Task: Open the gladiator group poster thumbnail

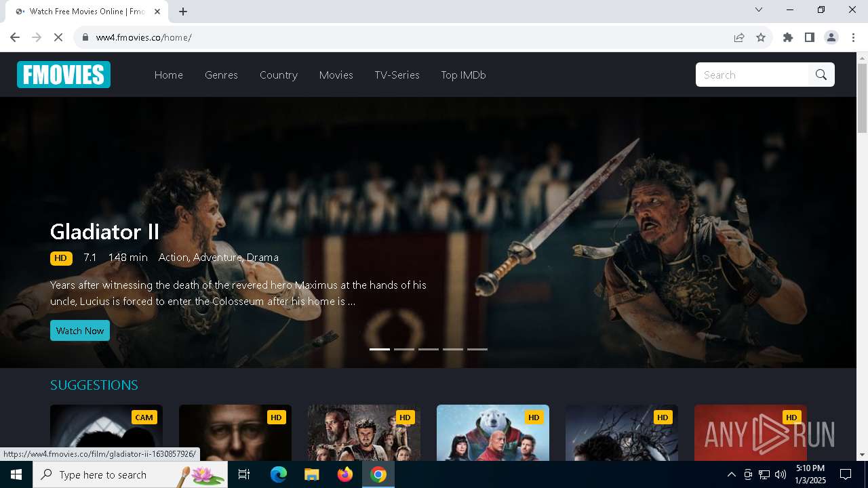Action: [364, 432]
